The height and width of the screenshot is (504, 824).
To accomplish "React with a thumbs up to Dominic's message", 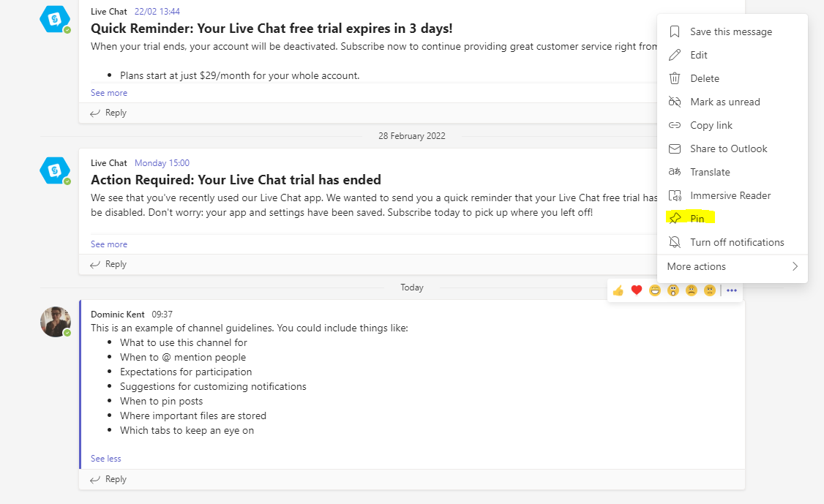I will tap(618, 290).
